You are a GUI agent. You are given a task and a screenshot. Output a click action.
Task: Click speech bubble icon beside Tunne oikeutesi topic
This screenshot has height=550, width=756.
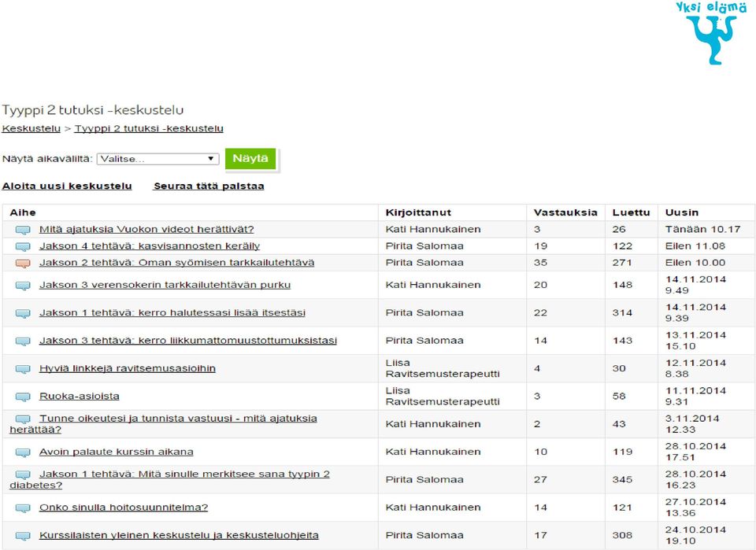point(23,419)
